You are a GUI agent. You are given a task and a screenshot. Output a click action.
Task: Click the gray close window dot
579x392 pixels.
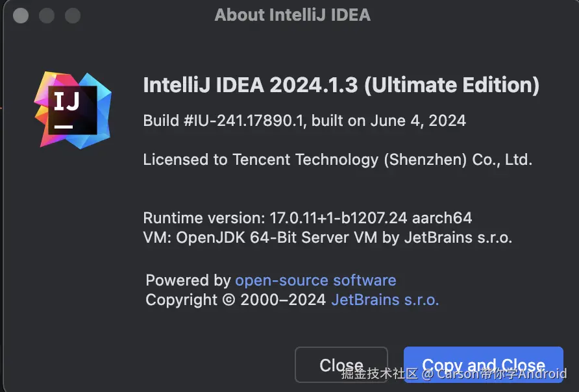tap(21, 16)
